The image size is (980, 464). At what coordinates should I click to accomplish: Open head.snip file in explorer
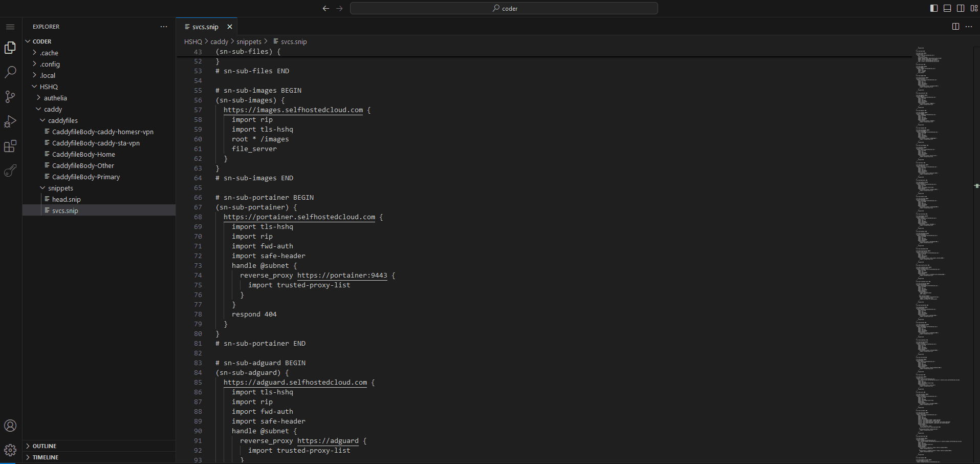(66, 199)
